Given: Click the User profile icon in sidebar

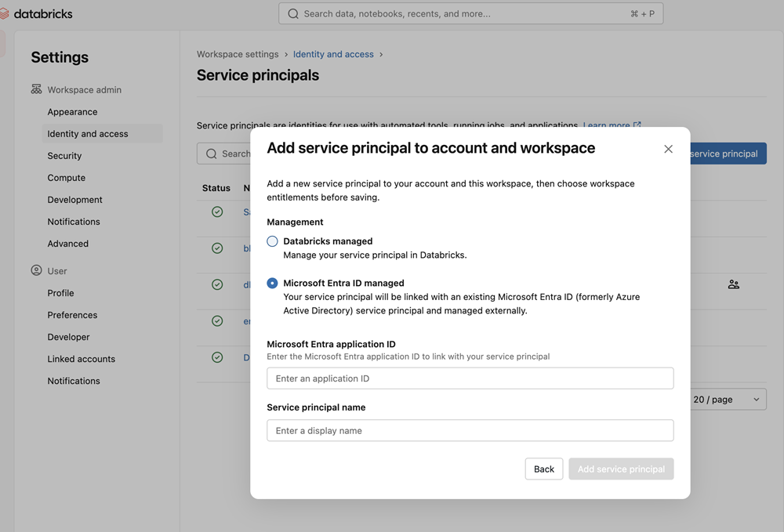Looking at the screenshot, I should [36, 270].
